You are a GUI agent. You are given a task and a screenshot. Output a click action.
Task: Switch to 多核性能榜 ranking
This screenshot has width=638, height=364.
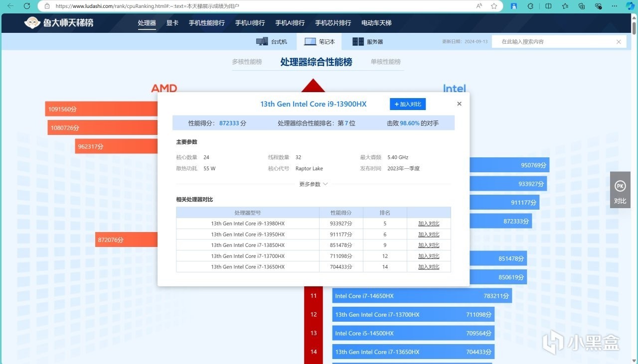[x=247, y=62]
